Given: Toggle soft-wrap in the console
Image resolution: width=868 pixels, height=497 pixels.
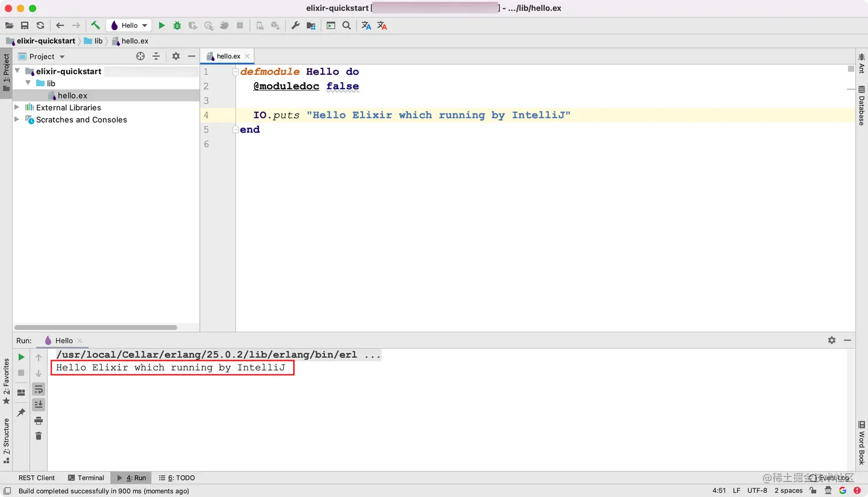Looking at the screenshot, I should click(x=38, y=390).
